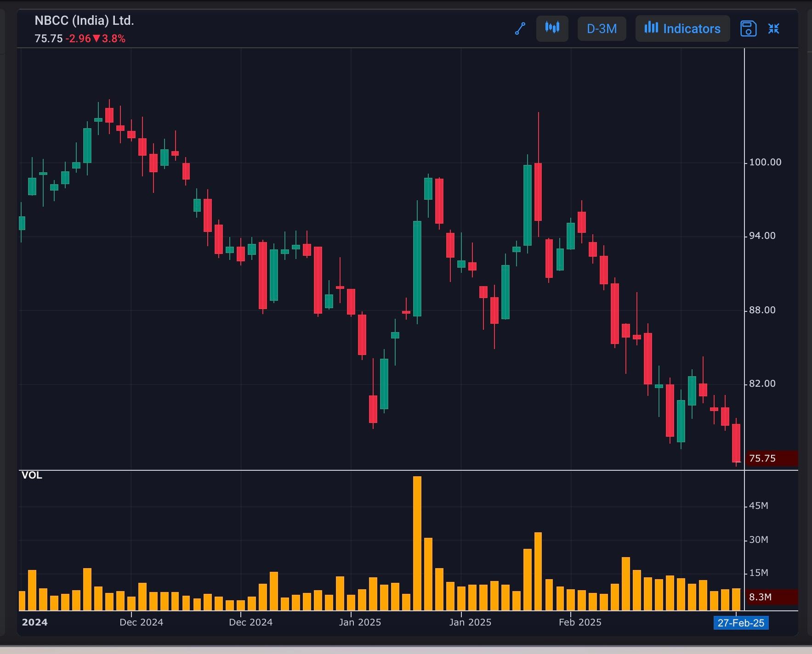Click the 3.8% percent change value
812x654 pixels.
(x=114, y=39)
